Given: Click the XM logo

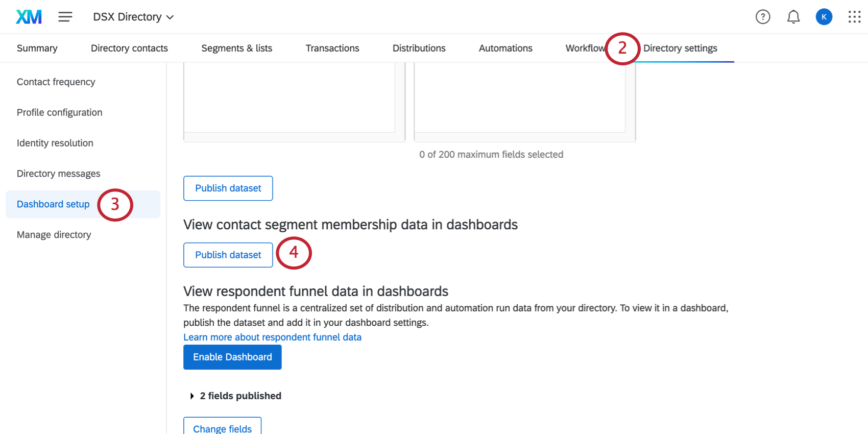Looking at the screenshot, I should point(29,16).
